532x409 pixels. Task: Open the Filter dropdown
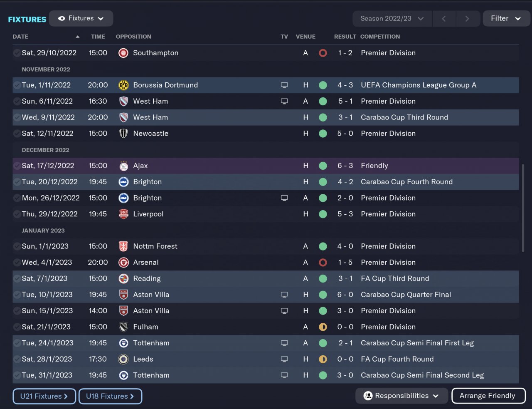click(x=506, y=19)
